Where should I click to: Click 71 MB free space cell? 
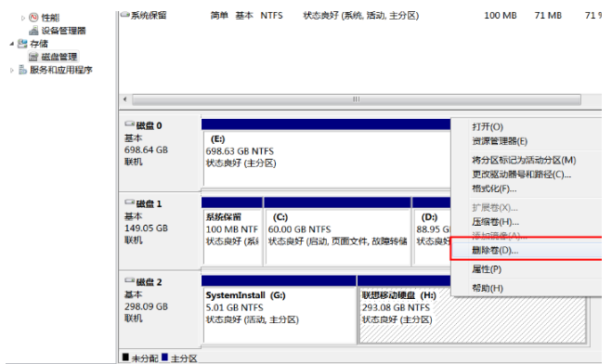coord(548,16)
